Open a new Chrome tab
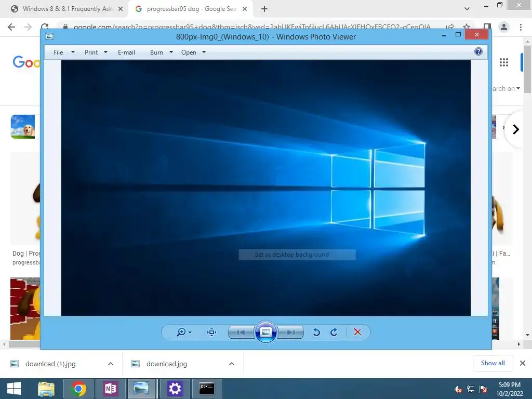Image resolution: width=532 pixels, height=399 pixels. [264, 9]
